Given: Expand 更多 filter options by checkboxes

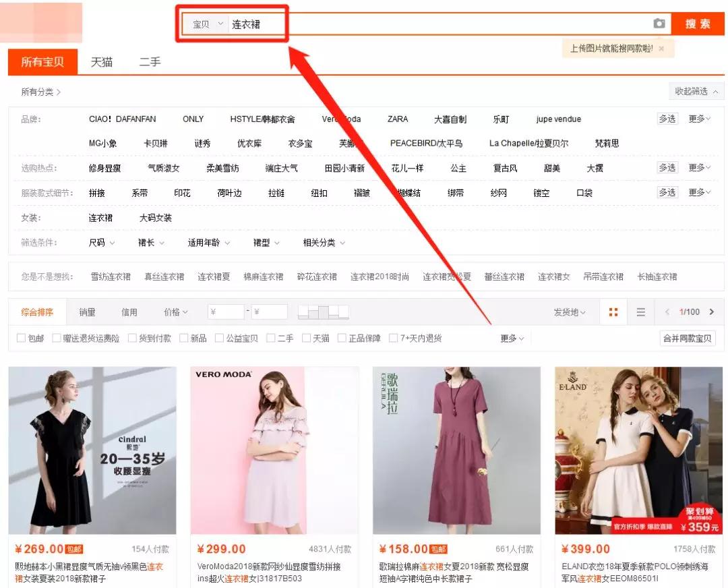Looking at the screenshot, I should [x=512, y=339].
